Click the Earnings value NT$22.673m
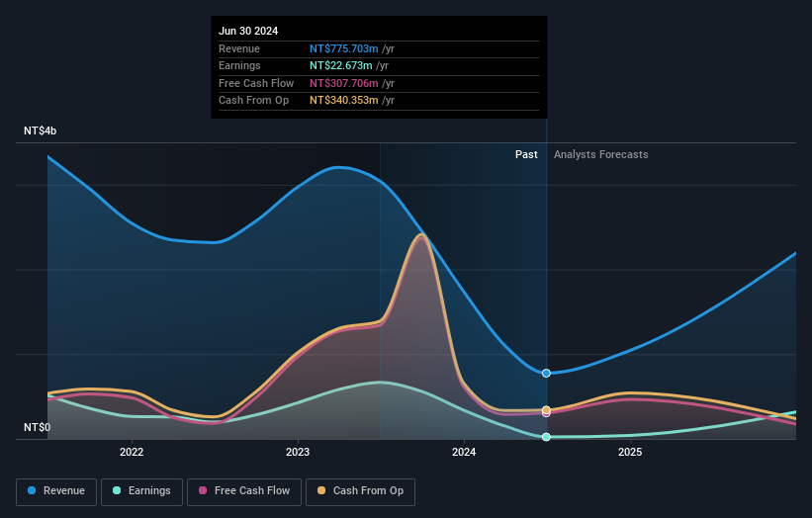Screen dimensions: 812x518 point(341,65)
